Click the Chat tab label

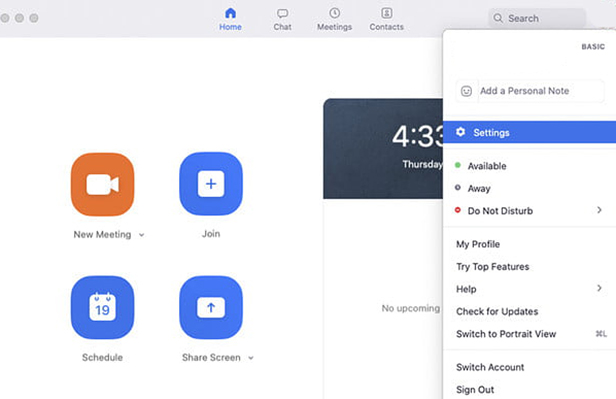point(282,27)
